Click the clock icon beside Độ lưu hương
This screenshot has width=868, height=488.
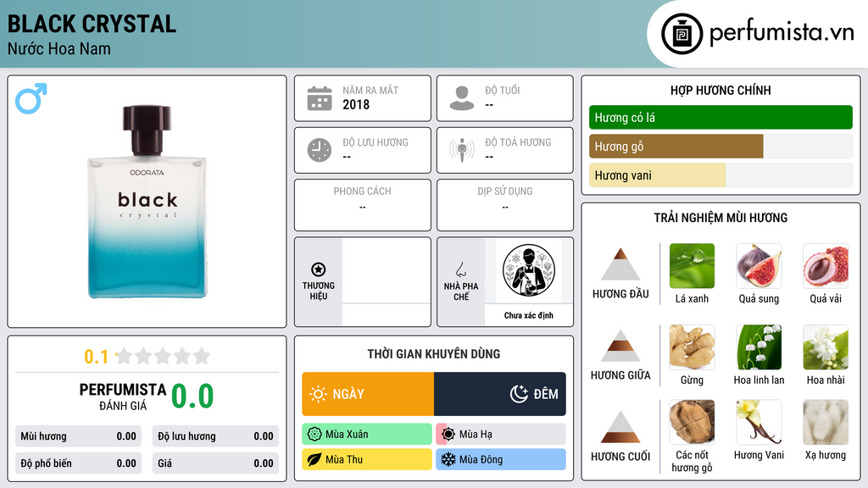320,150
